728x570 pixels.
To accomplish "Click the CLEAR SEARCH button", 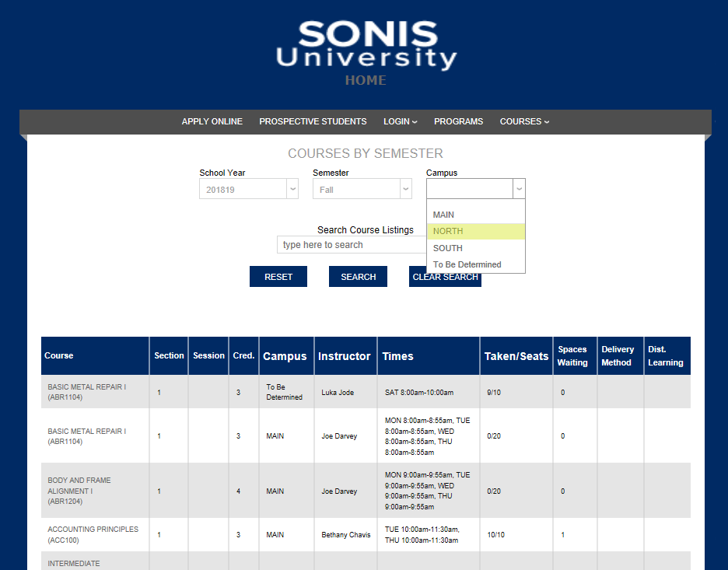I will click(x=445, y=277).
